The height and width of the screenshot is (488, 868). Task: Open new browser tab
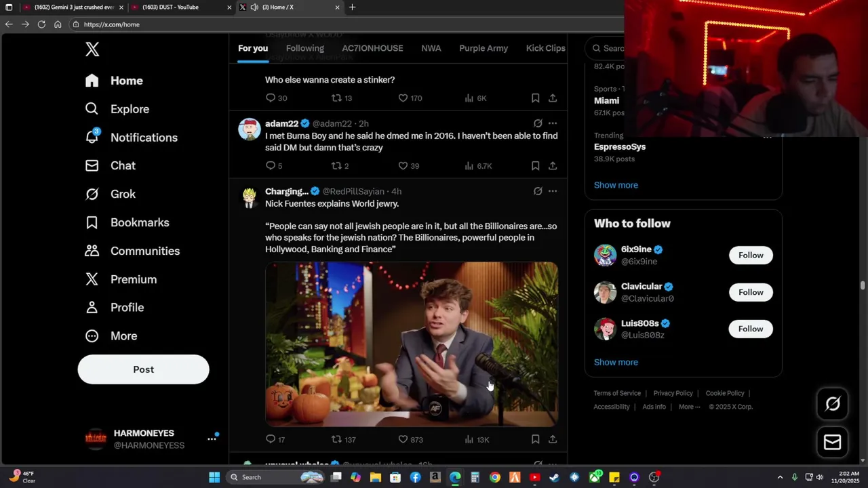[352, 7]
